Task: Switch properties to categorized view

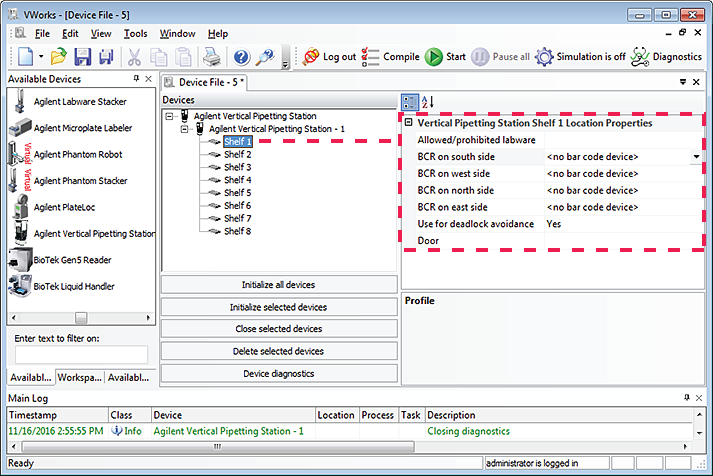Action: pyautogui.click(x=410, y=102)
